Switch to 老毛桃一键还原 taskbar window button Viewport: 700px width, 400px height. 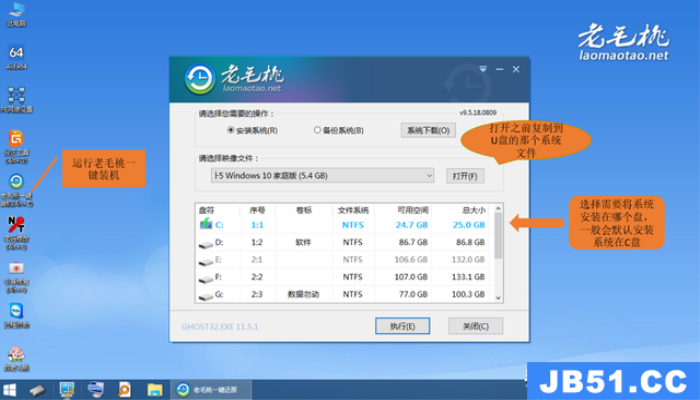211,390
